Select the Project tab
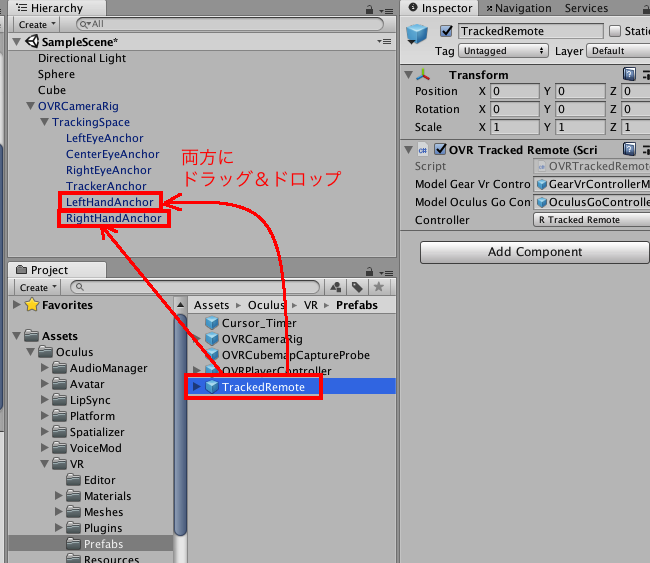 [57, 270]
